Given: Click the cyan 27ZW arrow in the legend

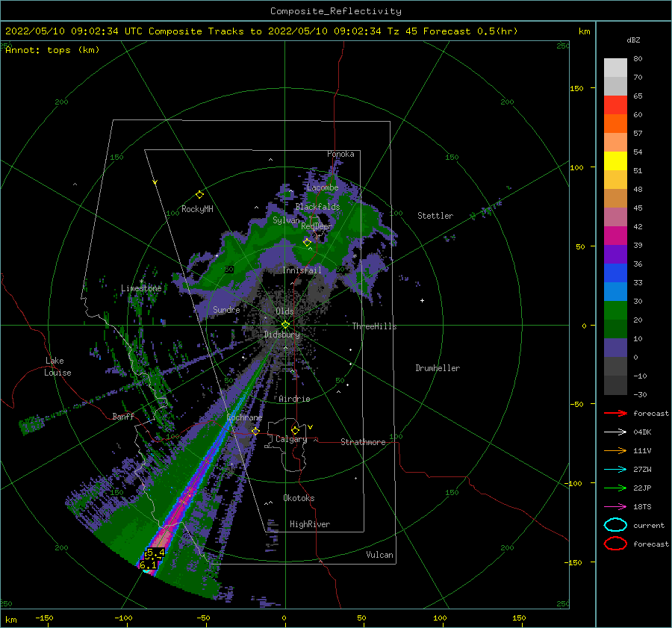Looking at the screenshot, I should coord(615,470).
